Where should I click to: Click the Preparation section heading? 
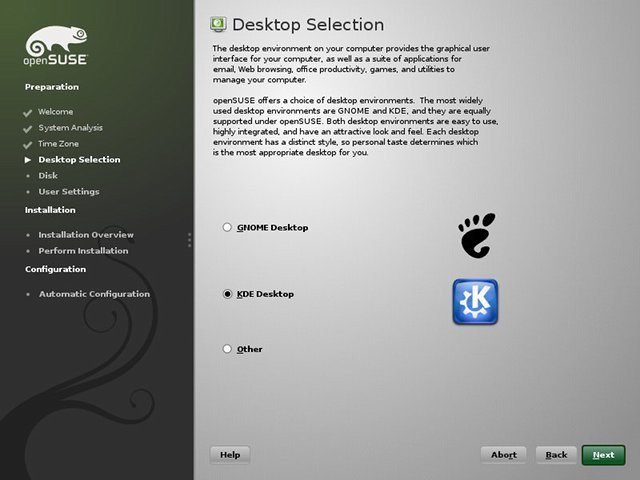(52, 87)
